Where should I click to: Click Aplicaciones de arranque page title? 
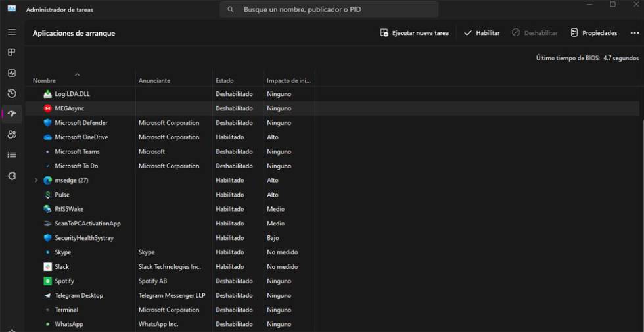coord(74,34)
